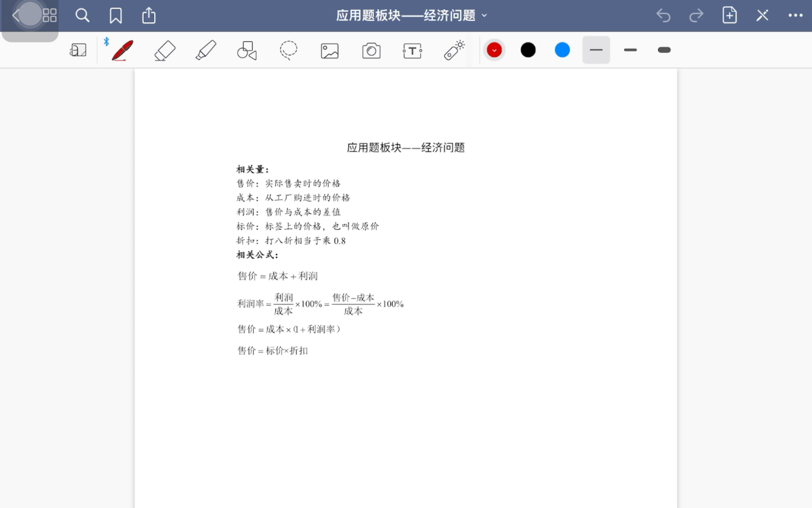Click the line 折扣：打八折相当于乘 0.8
This screenshot has height=508, width=812.
tap(291, 241)
